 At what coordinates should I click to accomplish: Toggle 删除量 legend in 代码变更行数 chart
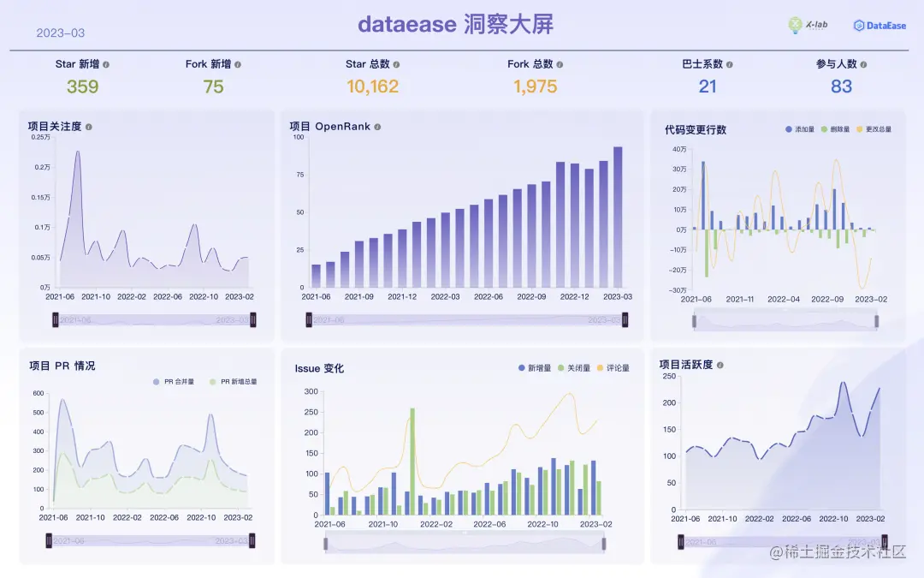click(835, 129)
